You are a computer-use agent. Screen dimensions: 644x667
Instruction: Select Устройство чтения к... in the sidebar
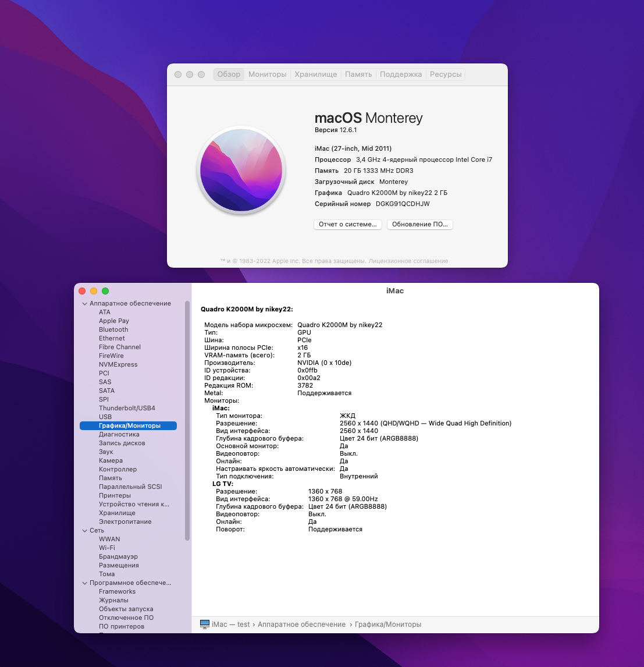pos(134,504)
